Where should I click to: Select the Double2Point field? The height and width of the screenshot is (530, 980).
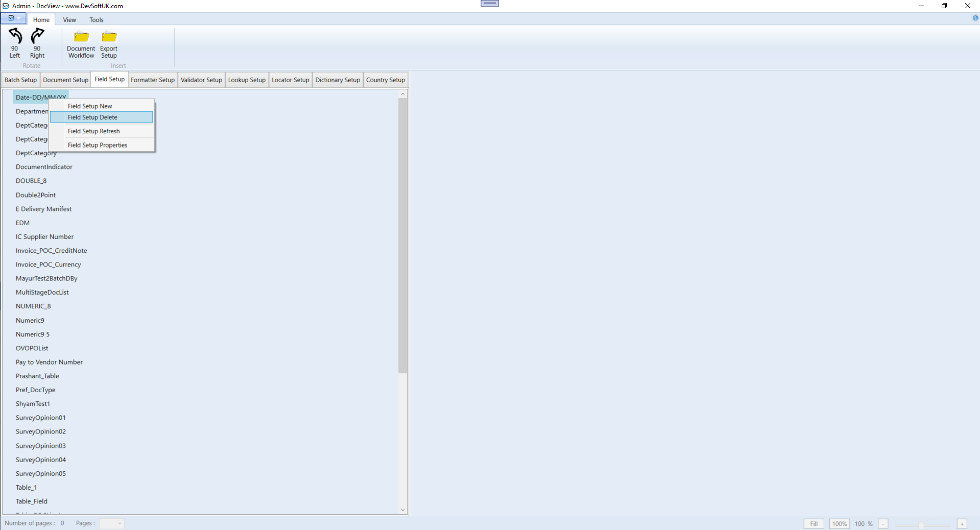[36, 195]
